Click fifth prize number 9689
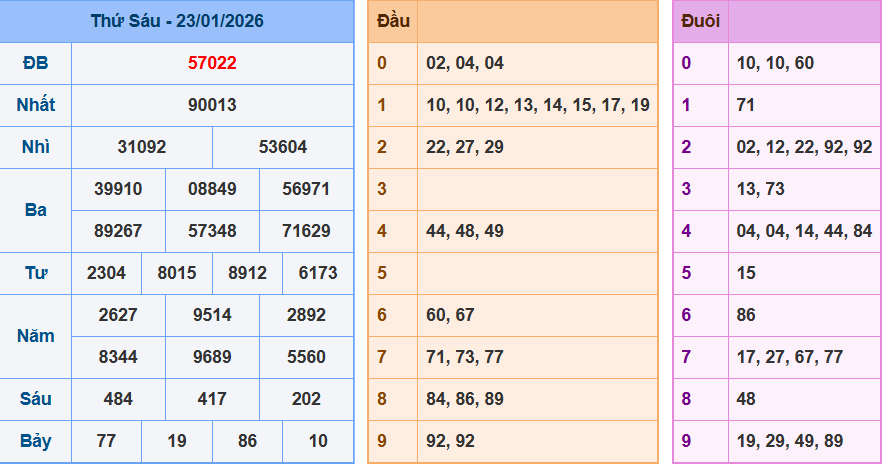Image resolution: width=883 pixels, height=464 pixels. point(212,357)
